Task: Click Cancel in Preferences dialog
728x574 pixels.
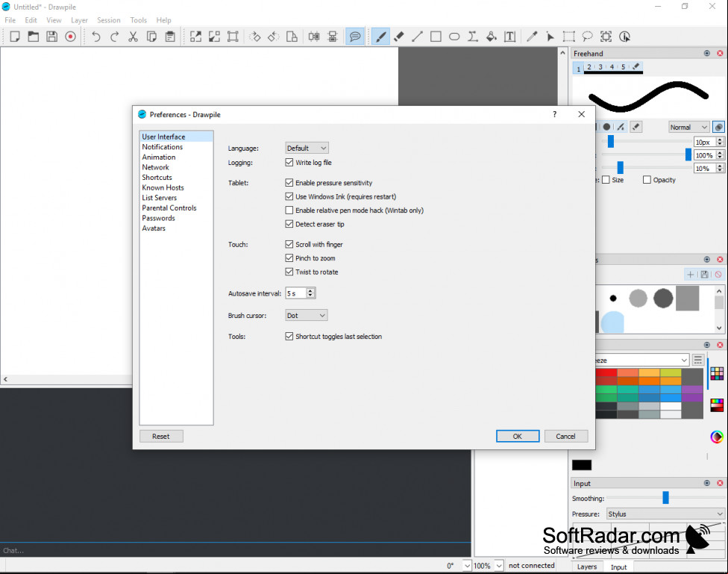Action: point(565,436)
